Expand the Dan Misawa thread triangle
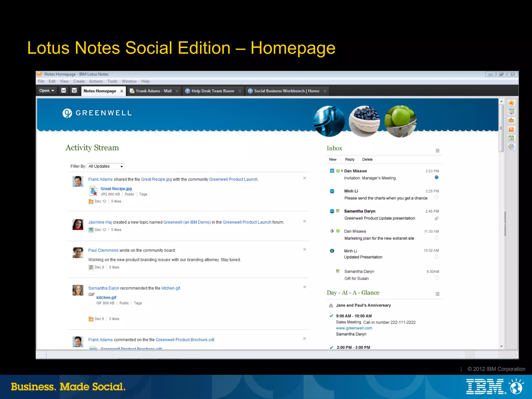The width and height of the screenshot is (532, 399). pyautogui.click(x=342, y=171)
